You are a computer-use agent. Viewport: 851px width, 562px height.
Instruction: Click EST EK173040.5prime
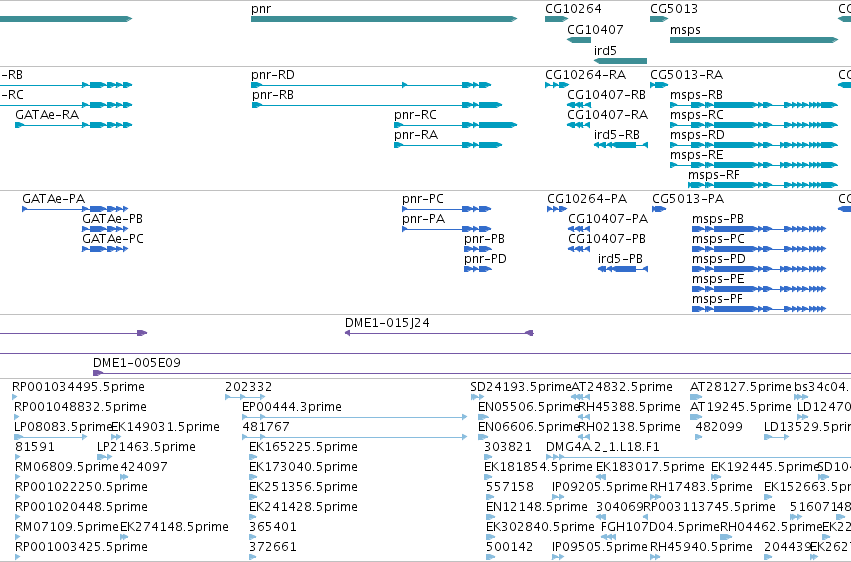(x=303, y=467)
